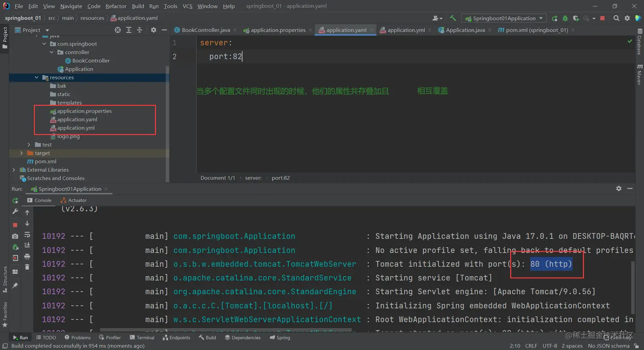The height and width of the screenshot is (350, 644).
Task: Pin the Run tab
Action: click(15, 285)
